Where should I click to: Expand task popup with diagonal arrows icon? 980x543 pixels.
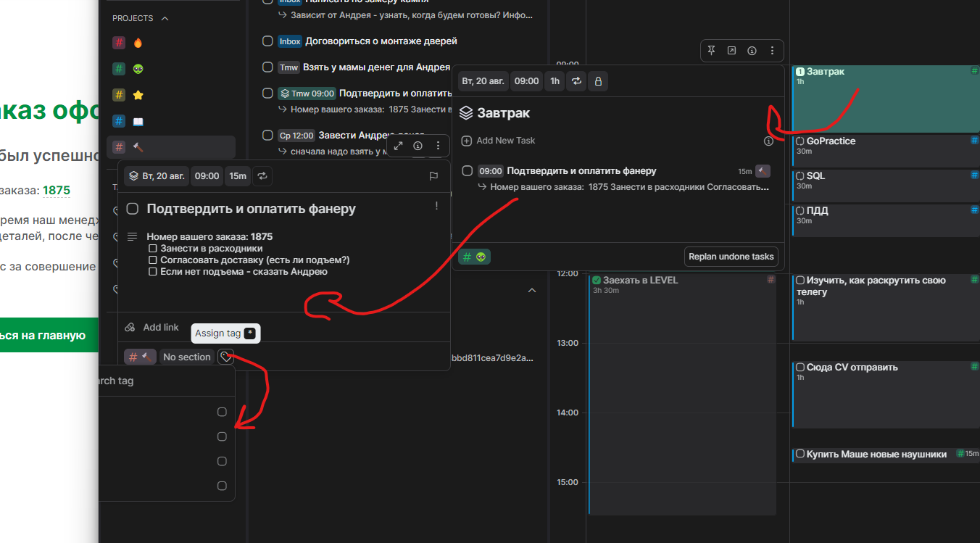click(x=398, y=146)
